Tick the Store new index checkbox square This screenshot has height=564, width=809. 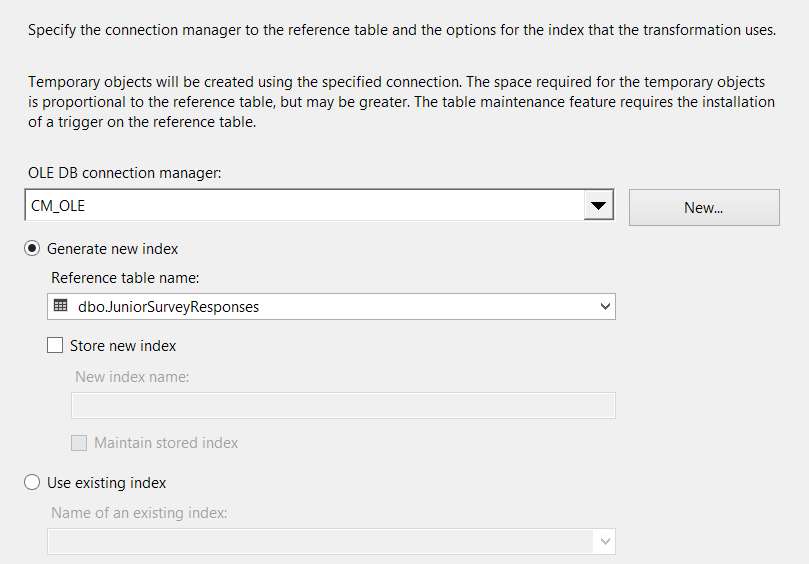coord(55,346)
